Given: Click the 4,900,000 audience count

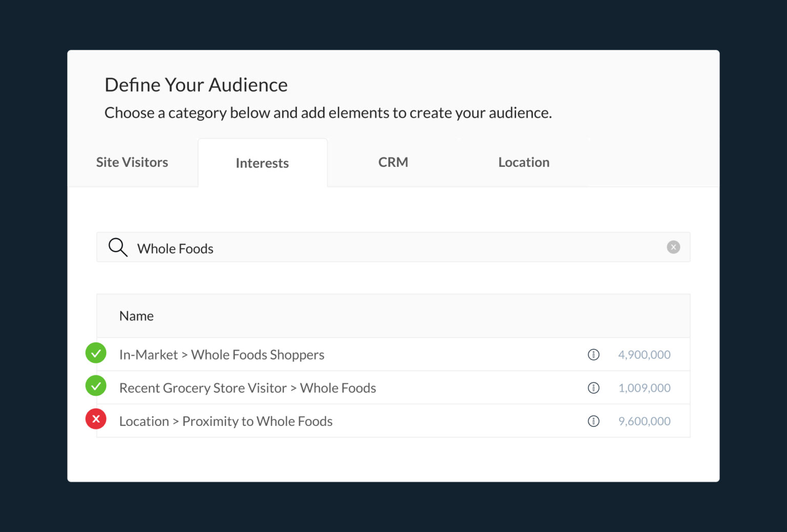Looking at the screenshot, I should pos(644,354).
